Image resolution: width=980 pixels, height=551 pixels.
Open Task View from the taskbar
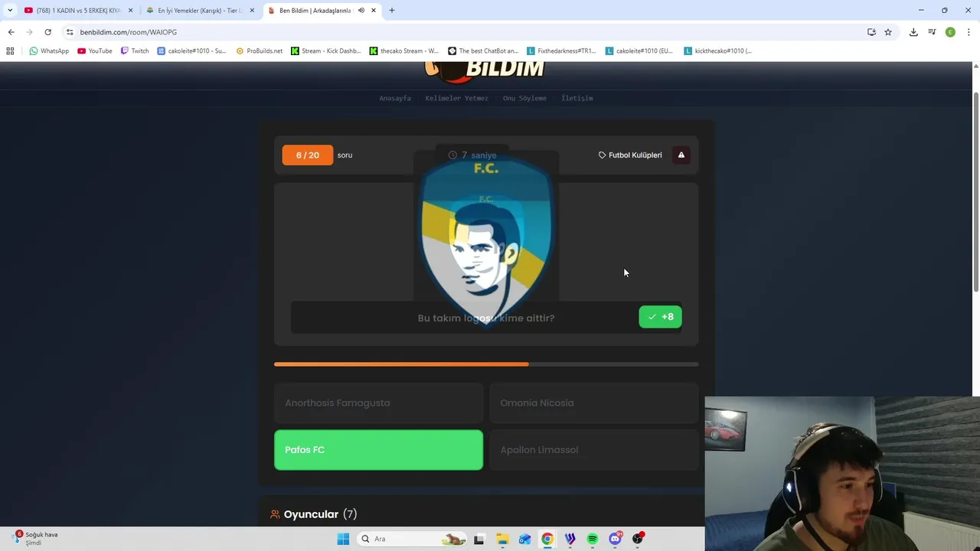[x=479, y=539]
